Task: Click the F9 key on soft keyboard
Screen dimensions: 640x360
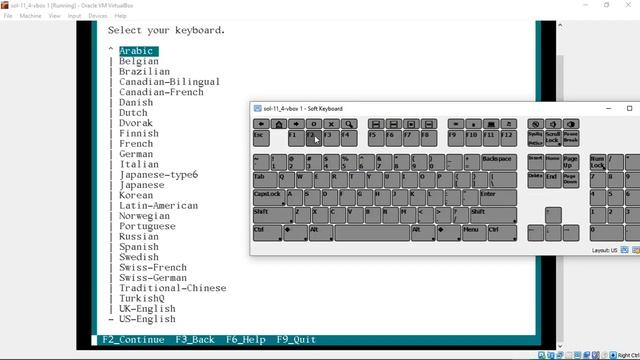Action: point(456,138)
